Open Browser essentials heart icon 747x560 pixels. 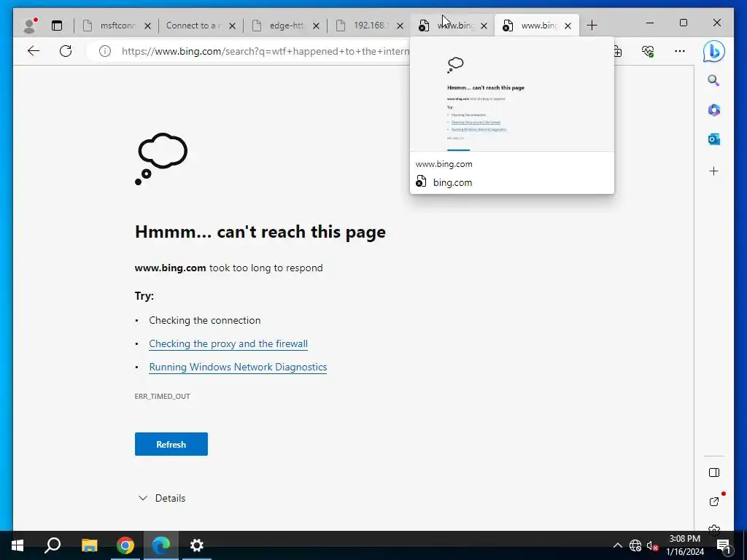pyautogui.click(x=648, y=51)
